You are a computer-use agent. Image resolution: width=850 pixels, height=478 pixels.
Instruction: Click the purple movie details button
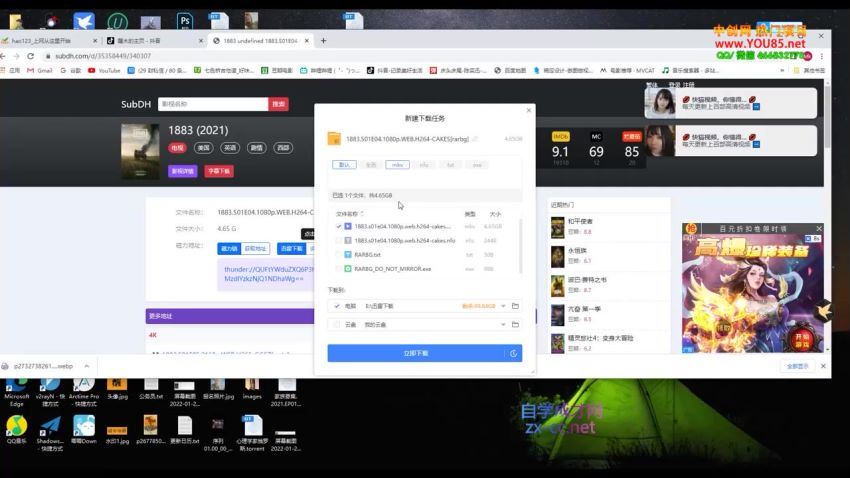click(183, 171)
